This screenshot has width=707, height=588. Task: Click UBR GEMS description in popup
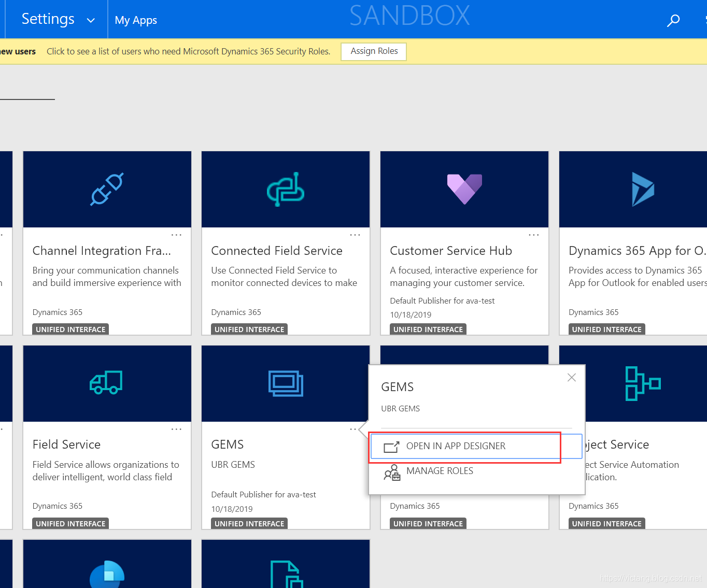tap(401, 409)
